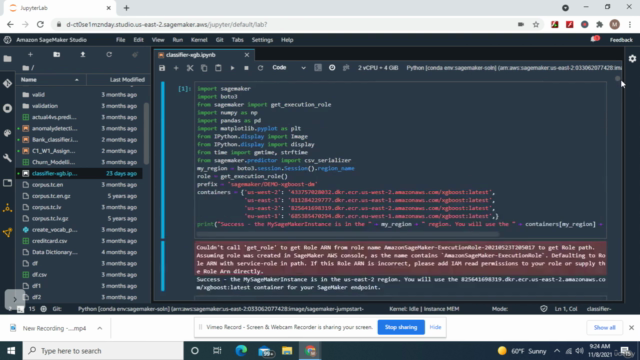Click the Git clone icon in file browser
The width and height of the screenshot is (640, 360).
(x=135, y=55)
